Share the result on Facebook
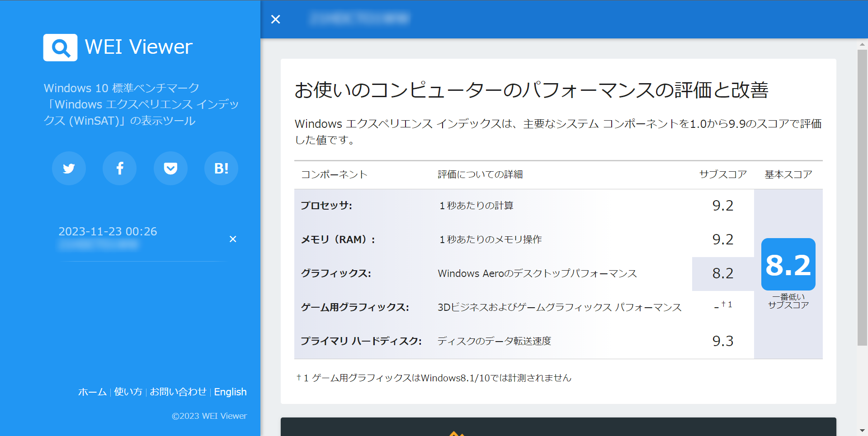 coord(119,168)
